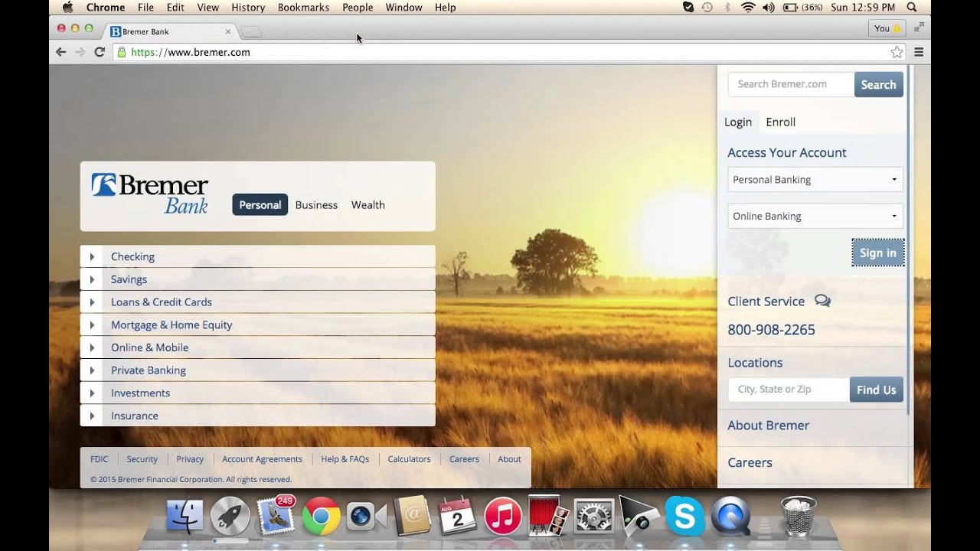Image resolution: width=980 pixels, height=551 pixels.
Task: Switch to the Wealth tab
Action: tap(368, 204)
